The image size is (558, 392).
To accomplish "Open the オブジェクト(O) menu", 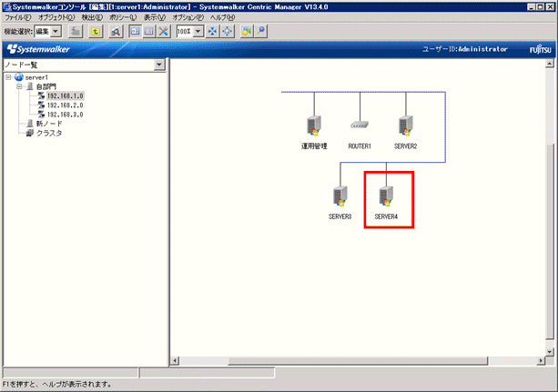I will tap(56, 17).
